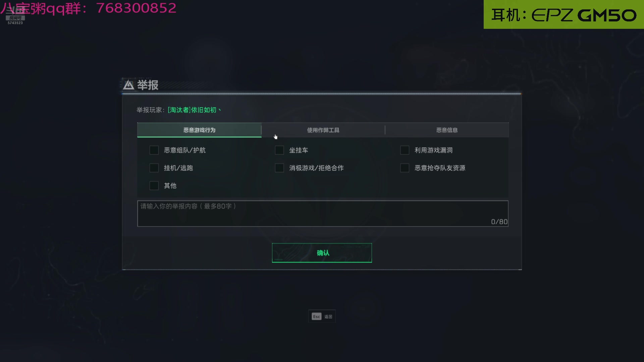Check the 坐挂车 checkbox
Viewport: 644px width, 362px height.
click(279, 150)
